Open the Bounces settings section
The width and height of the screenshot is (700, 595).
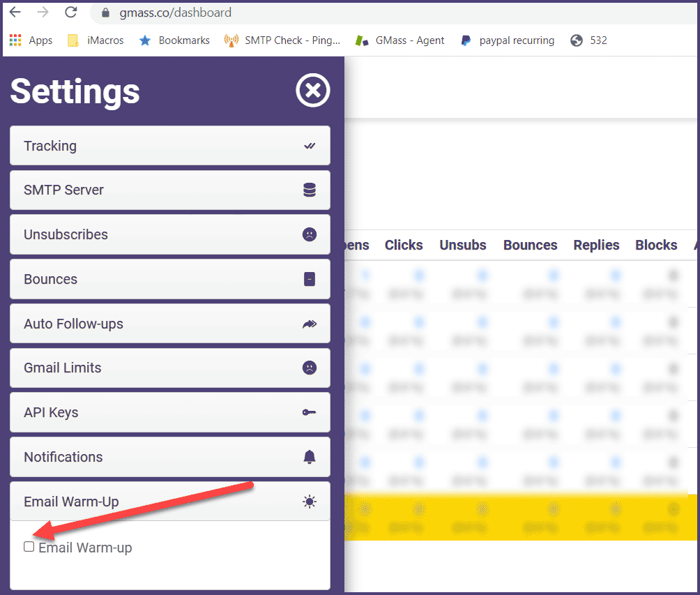[170, 279]
